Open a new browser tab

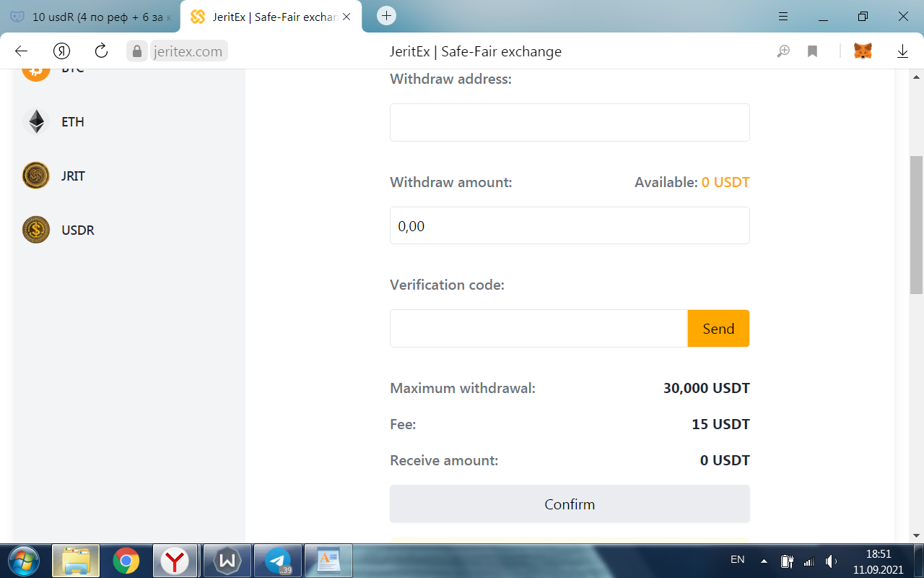click(387, 16)
